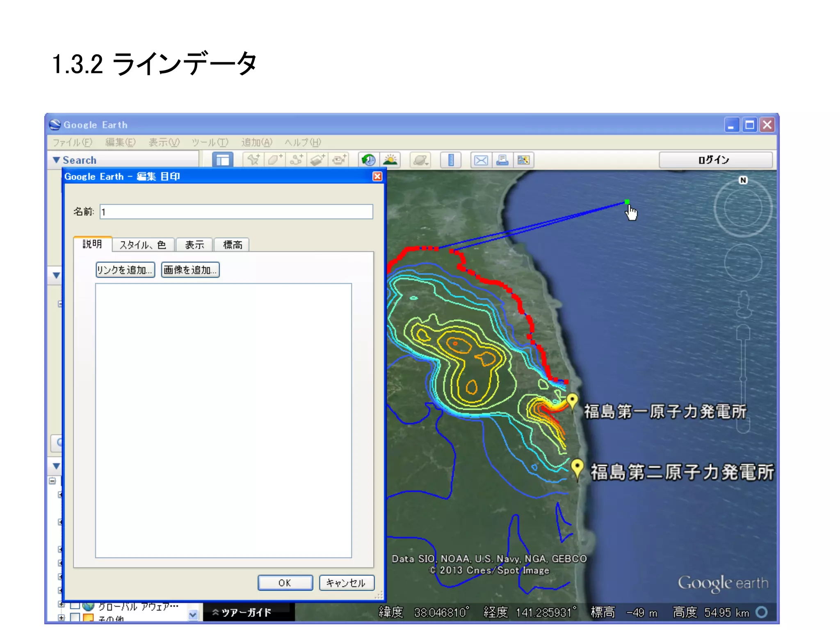The image size is (840, 630).
Task: Click the look-around compass ring
Action: pyautogui.click(x=743, y=209)
